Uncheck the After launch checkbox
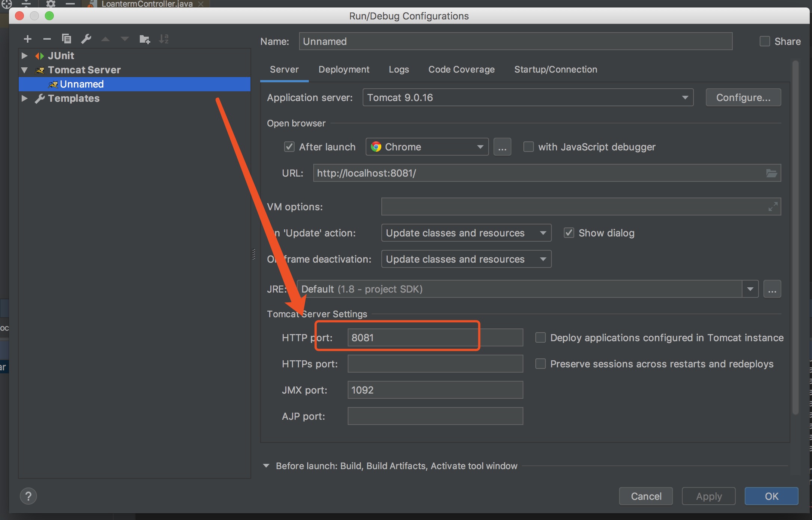The height and width of the screenshot is (520, 812). coord(289,147)
